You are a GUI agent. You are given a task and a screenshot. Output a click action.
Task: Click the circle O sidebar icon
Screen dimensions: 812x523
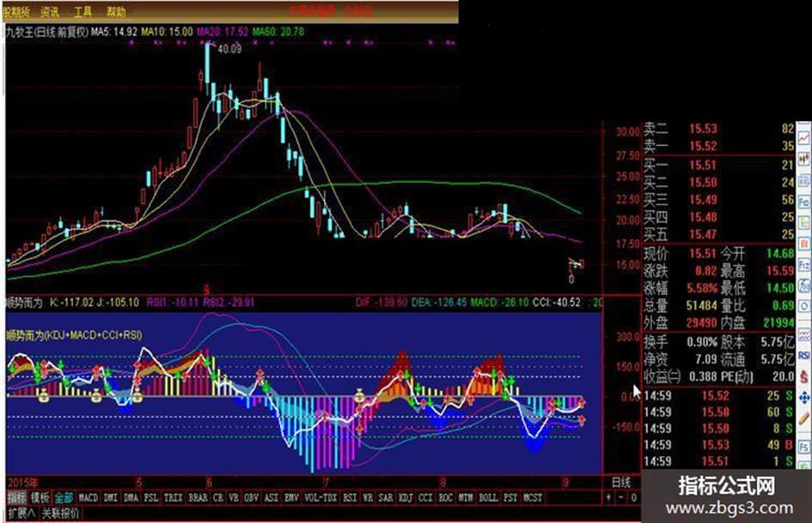804,307
